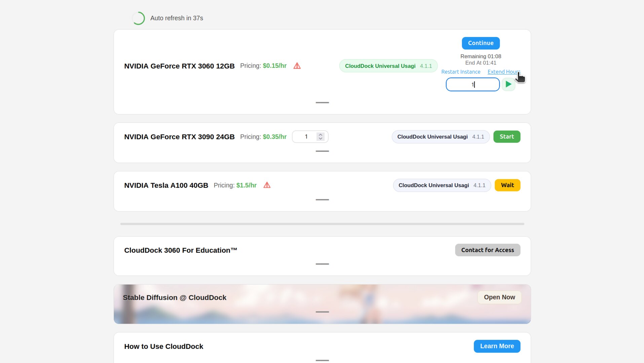
Task: Expand the Stable Diffusion card via its handle
Action: [x=322, y=312]
